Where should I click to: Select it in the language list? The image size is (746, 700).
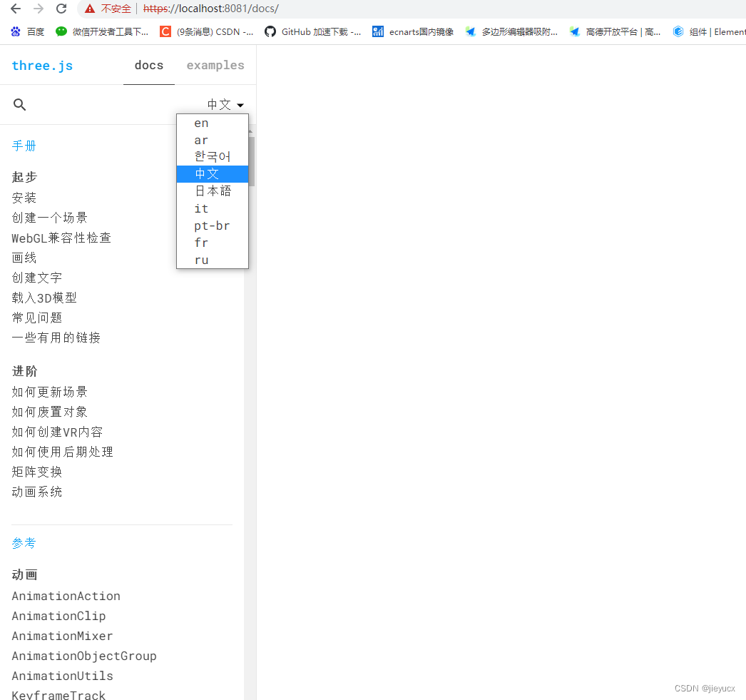click(213, 208)
